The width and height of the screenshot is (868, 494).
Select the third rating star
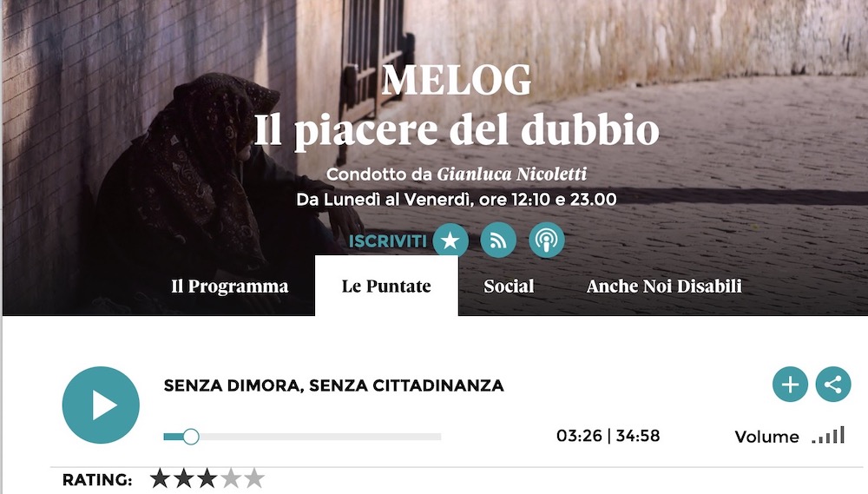point(207,478)
